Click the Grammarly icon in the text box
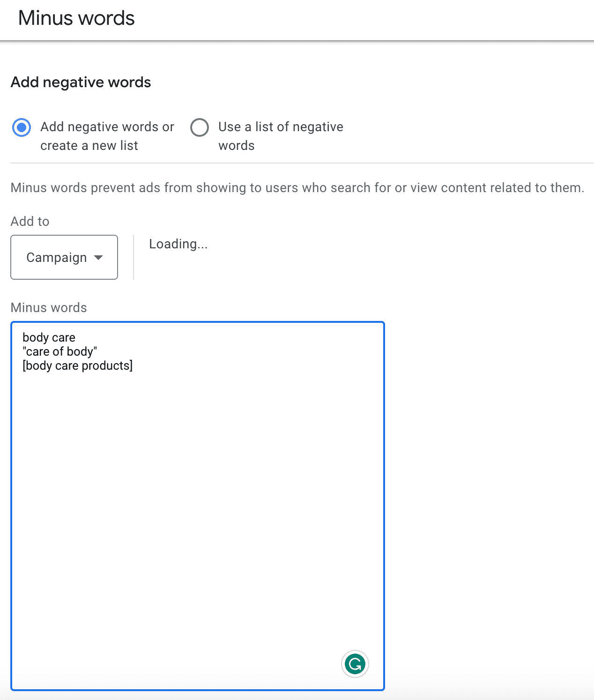594x700 pixels. [x=356, y=664]
